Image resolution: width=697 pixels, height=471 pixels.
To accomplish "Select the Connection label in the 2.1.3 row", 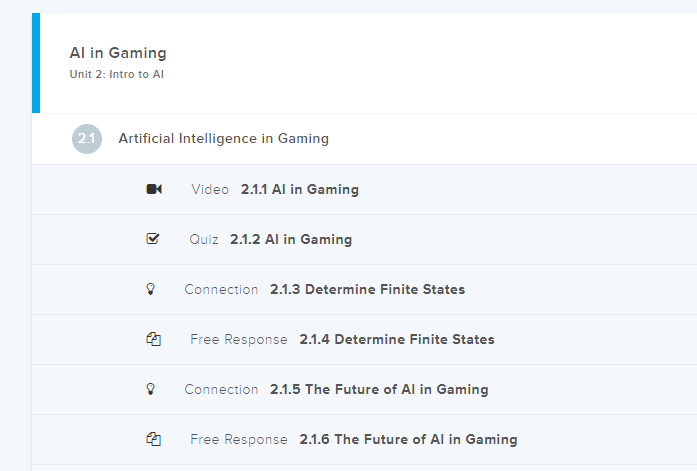I will pos(221,289).
